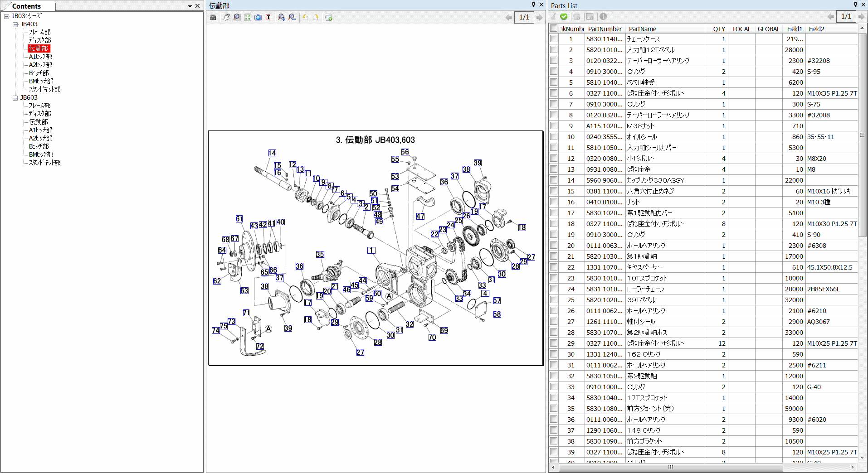Open the search binoculars tool
Viewport: 868px width, 473px height.
pyautogui.click(x=213, y=17)
